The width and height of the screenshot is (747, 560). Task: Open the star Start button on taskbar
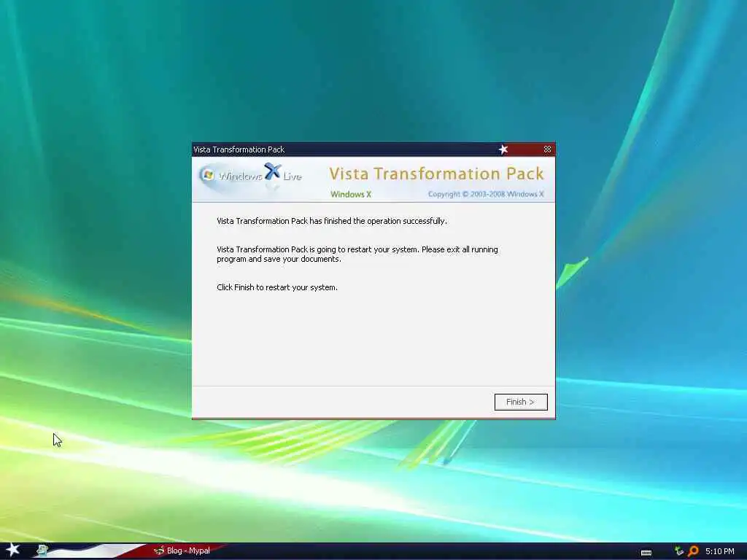[x=12, y=550]
